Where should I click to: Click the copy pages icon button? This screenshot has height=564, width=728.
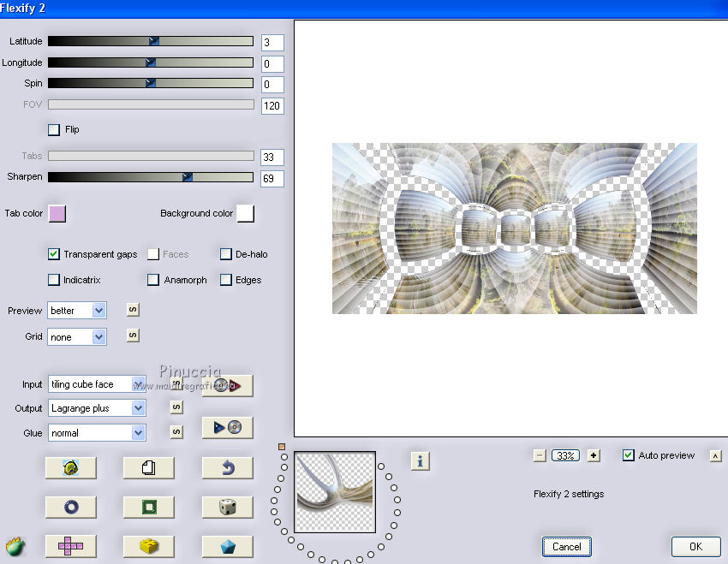click(x=148, y=467)
